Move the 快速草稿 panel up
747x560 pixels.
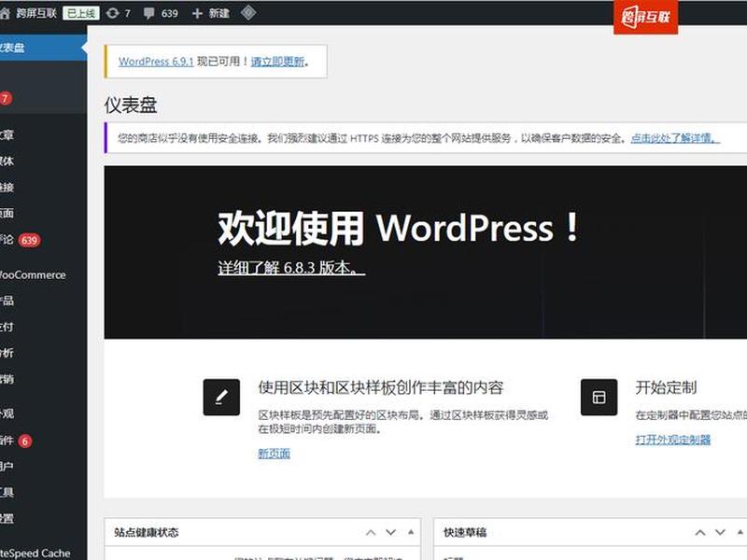(699, 532)
